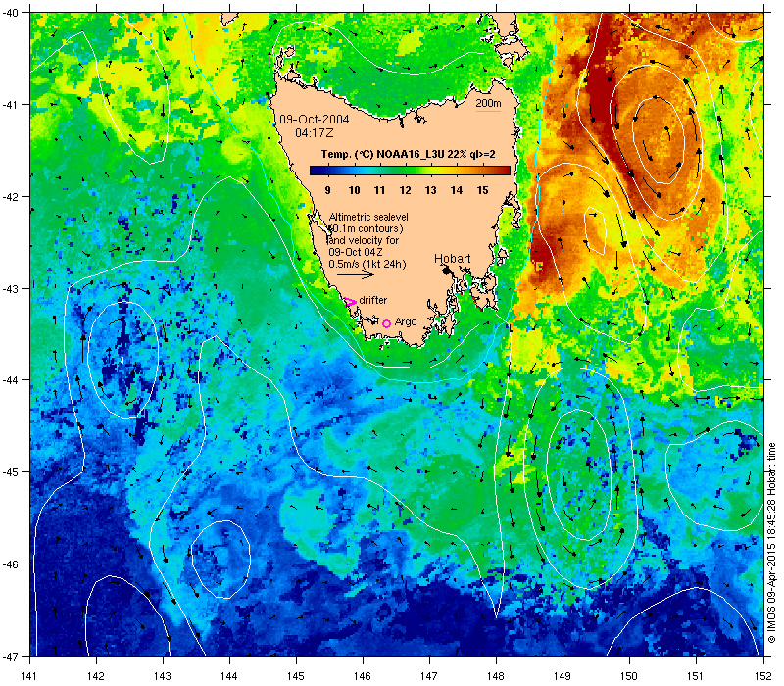Click the black Hobart location marker
Viewport: 784px width, 686px height.
coord(447,270)
